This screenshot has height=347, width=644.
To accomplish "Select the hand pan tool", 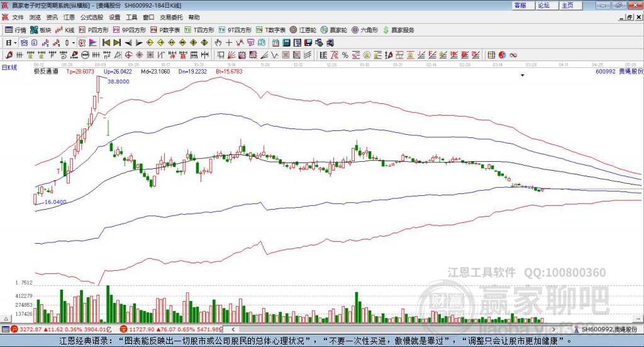I will click(x=218, y=43).
